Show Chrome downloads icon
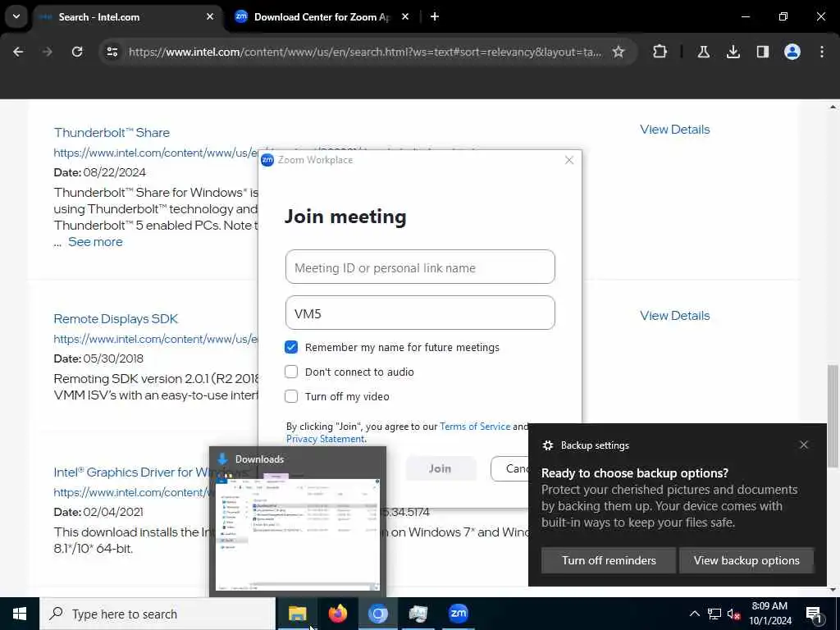This screenshot has width=840, height=630. pyautogui.click(x=733, y=52)
